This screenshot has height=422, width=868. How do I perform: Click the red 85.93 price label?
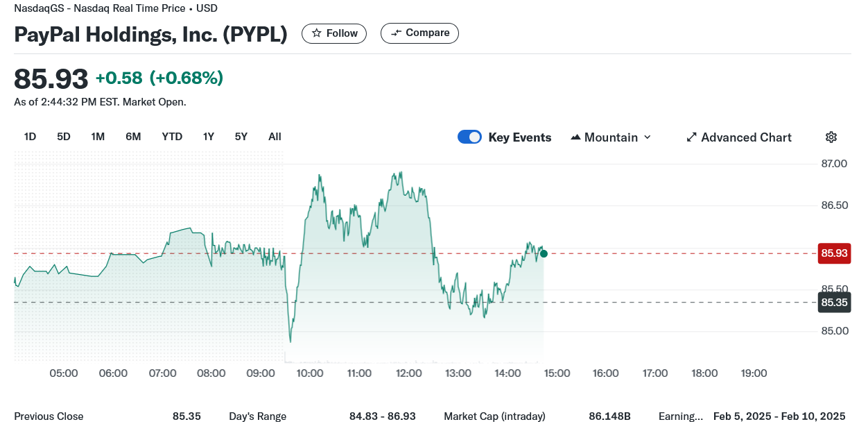point(834,253)
